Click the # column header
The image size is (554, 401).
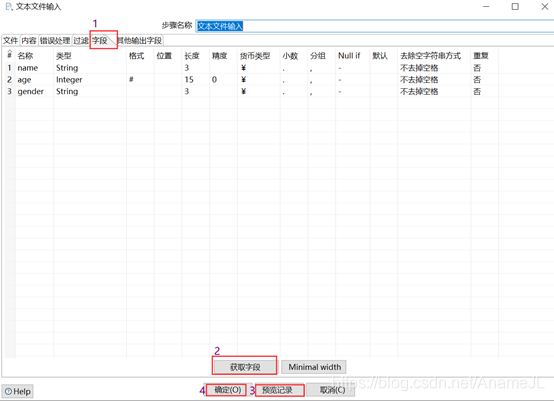[10, 55]
